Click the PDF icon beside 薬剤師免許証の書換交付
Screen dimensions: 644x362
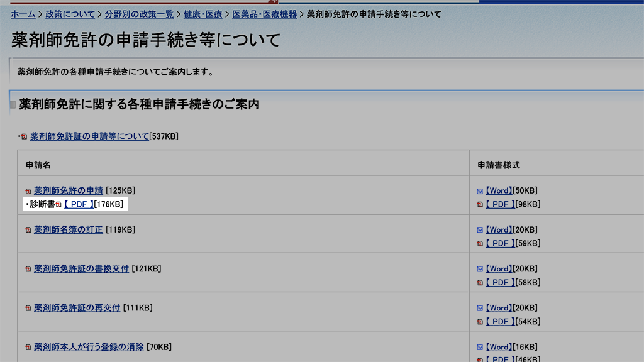tap(28, 269)
